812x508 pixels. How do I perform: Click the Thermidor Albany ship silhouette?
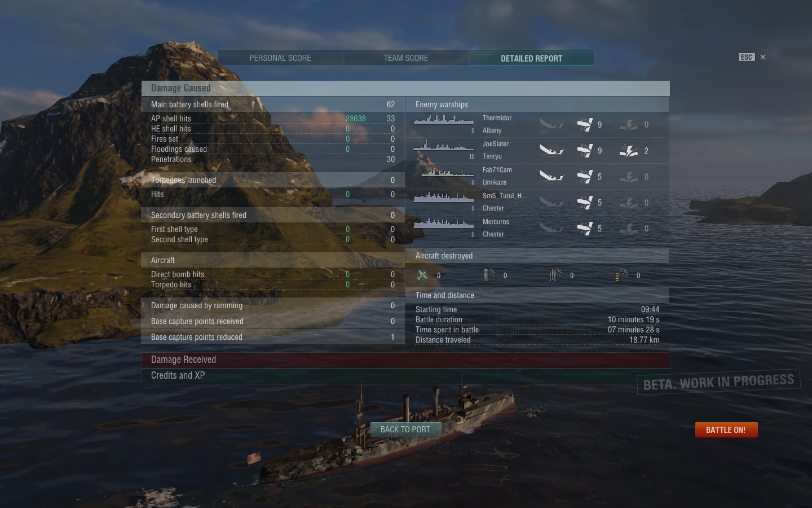(x=444, y=120)
